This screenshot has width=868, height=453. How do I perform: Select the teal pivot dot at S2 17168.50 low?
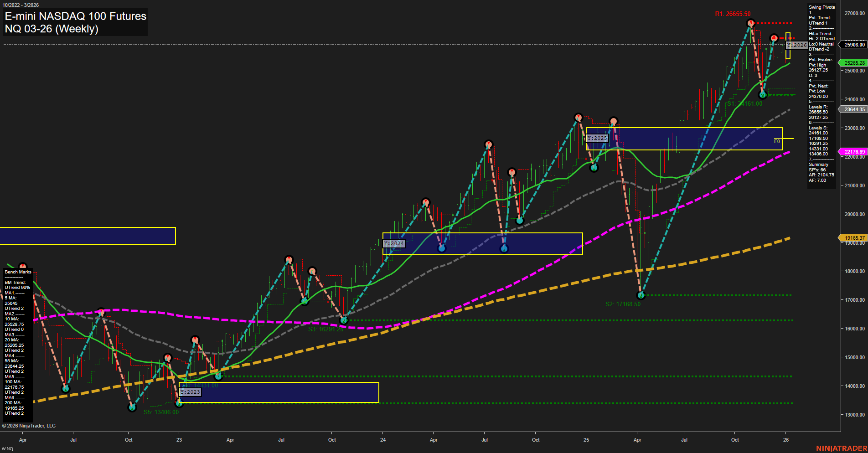pyautogui.click(x=641, y=296)
